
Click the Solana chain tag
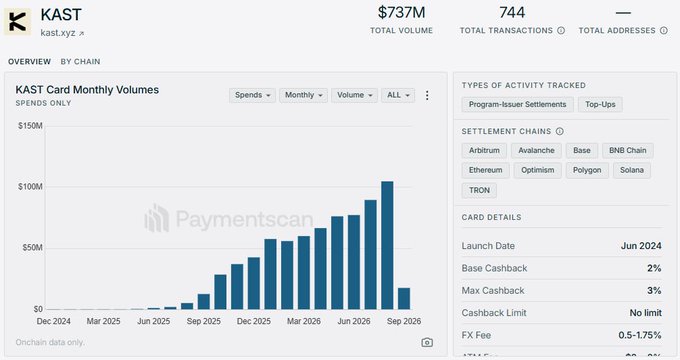631,170
